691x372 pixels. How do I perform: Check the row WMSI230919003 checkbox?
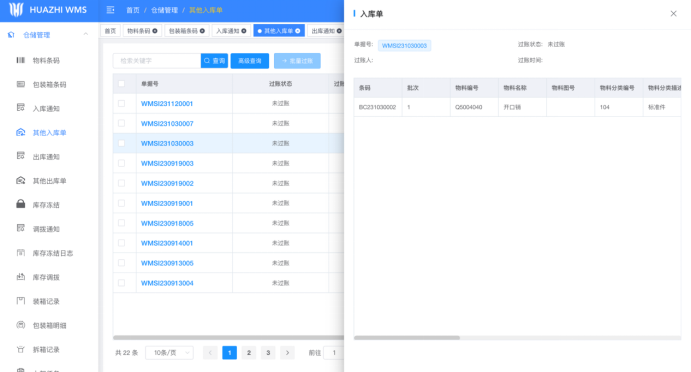click(122, 163)
